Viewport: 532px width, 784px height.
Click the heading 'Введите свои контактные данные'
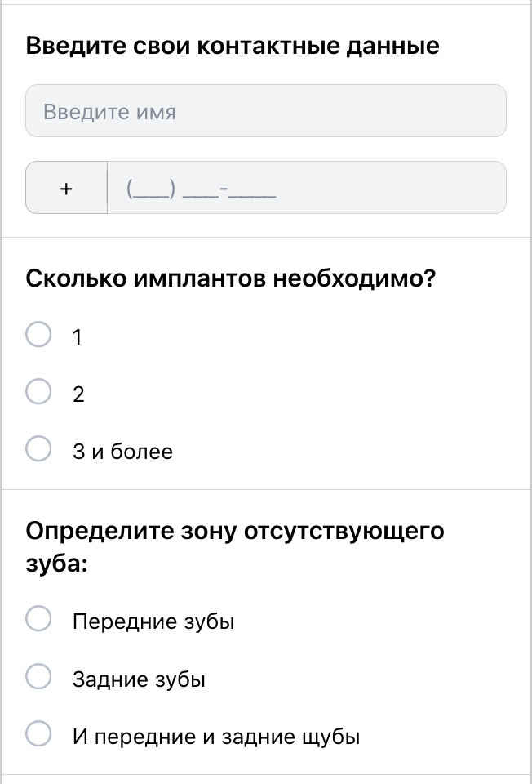pyautogui.click(x=233, y=46)
